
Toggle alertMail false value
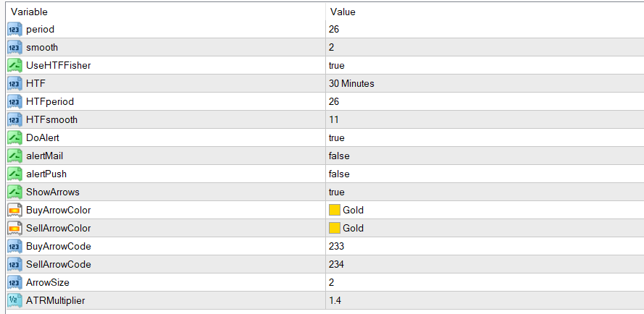(338, 156)
